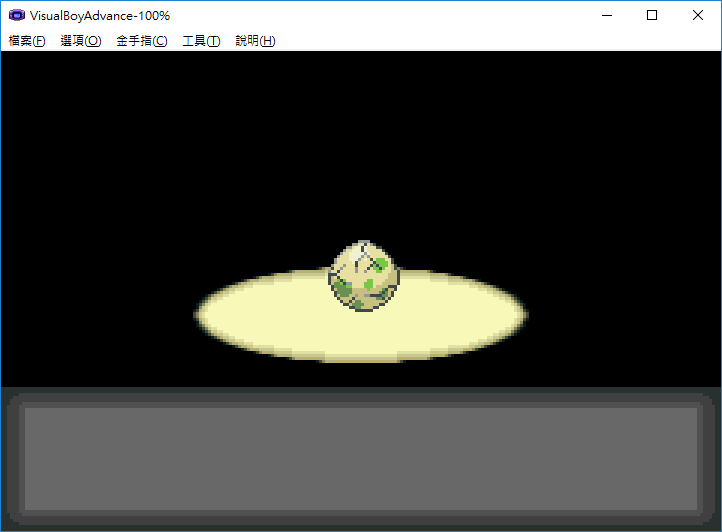722x532 pixels.
Task: Close the VisualBoyAdvance window
Action: [x=698, y=15]
